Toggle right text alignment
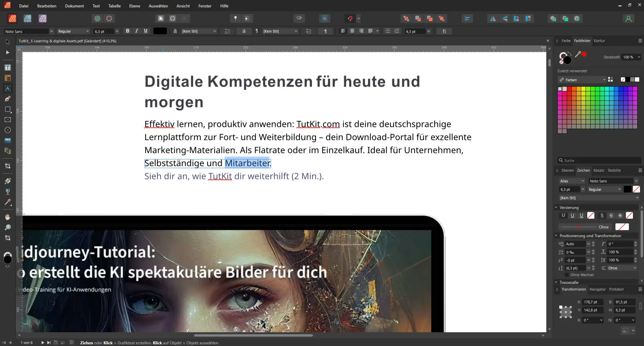The image size is (644, 346). [361, 31]
